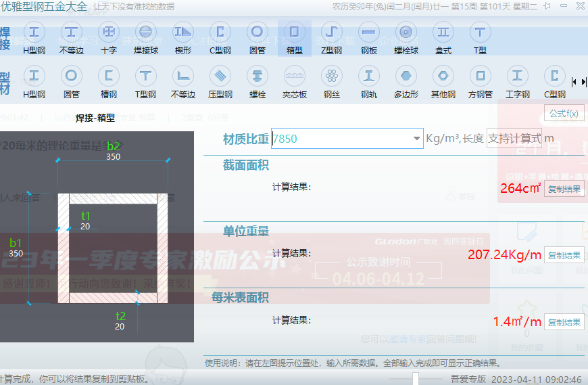Select the 螺栓 bolt icon
Viewport: 588px width, 385px height.
[258, 82]
